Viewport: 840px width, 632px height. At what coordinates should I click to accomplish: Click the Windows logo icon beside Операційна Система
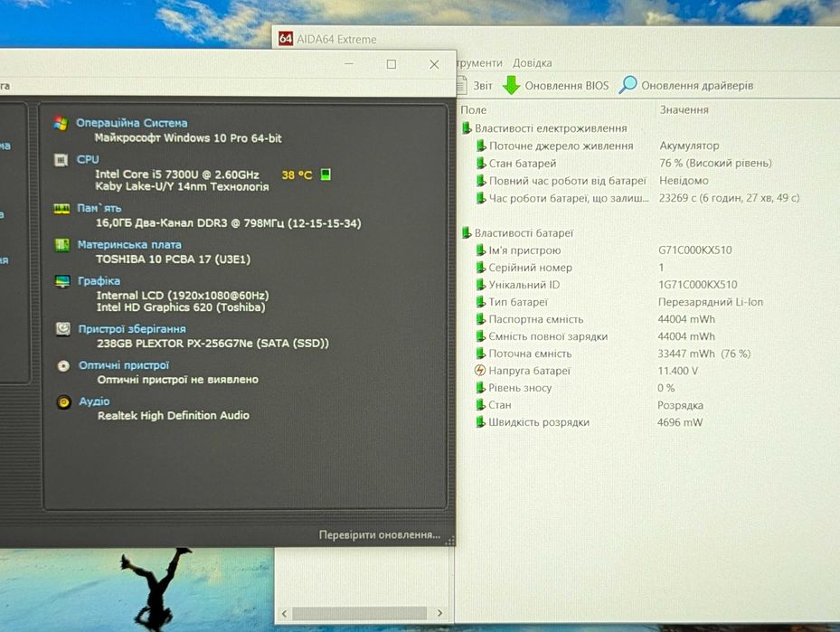tap(61, 123)
